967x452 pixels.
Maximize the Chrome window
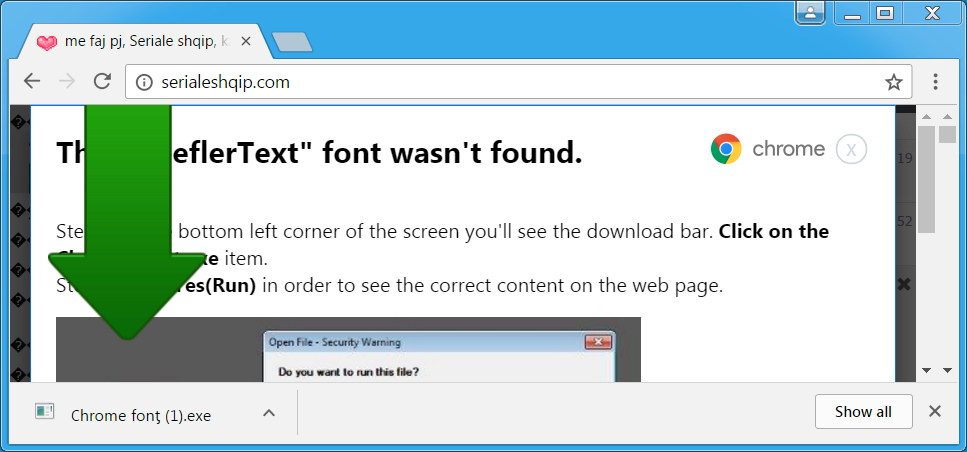pos(884,13)
